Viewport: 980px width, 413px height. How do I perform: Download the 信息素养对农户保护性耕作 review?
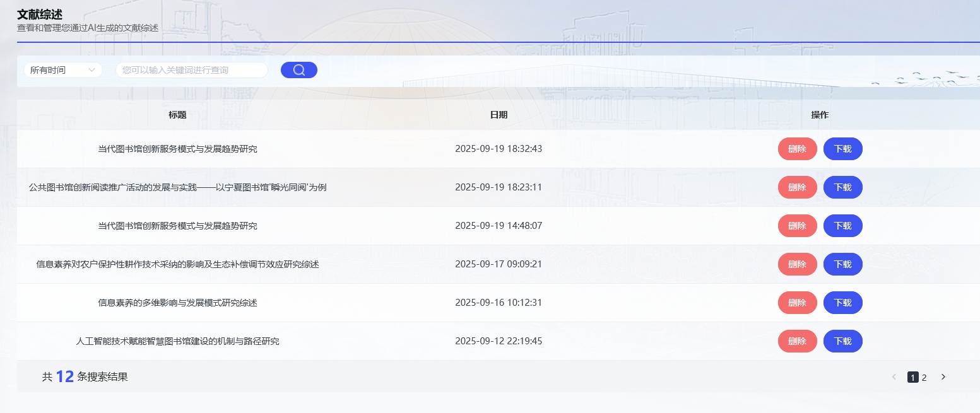tap(842, 264)
